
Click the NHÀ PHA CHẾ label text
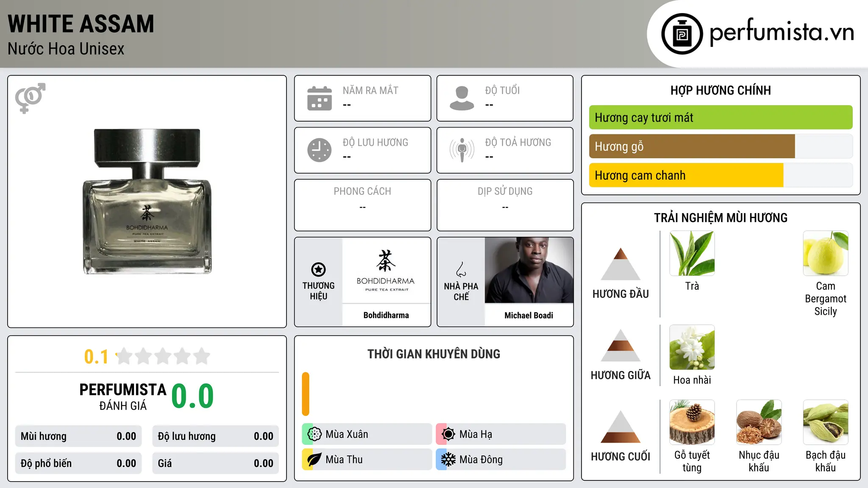click(461, 291)
